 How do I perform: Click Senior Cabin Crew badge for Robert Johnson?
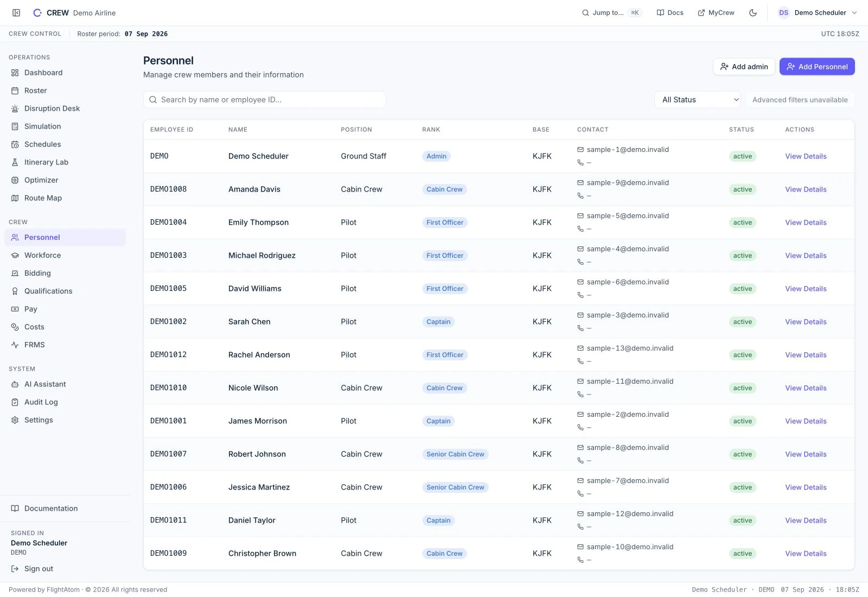click(455, 454)
